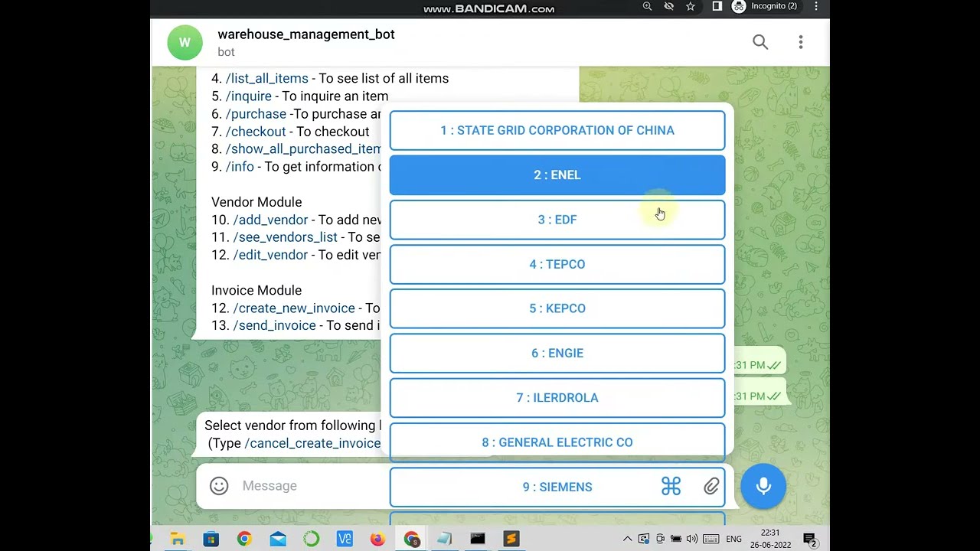This screenshot has width=980, height=551.
Task: Bookmark this page with the star
Action: (x=691, y=7)
